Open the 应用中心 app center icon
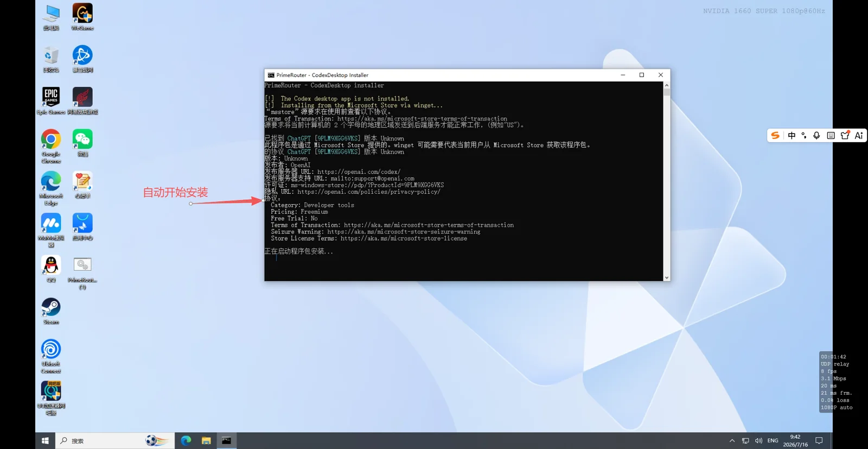 point(82,227)
